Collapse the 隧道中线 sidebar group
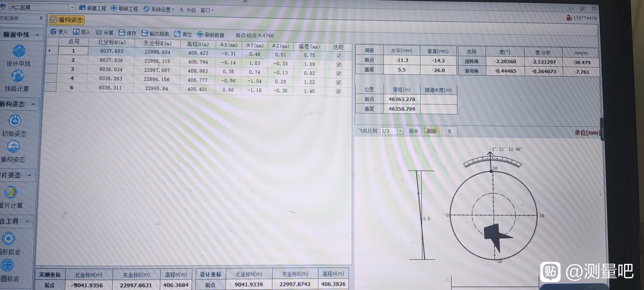Viewport: 644px width, 290px height. coord(37,35)
